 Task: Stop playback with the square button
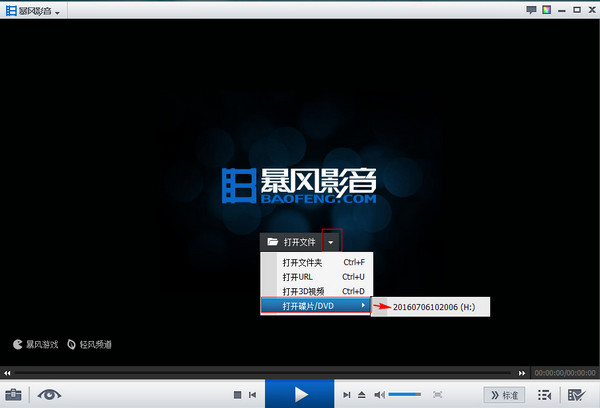tap(237, 395)
